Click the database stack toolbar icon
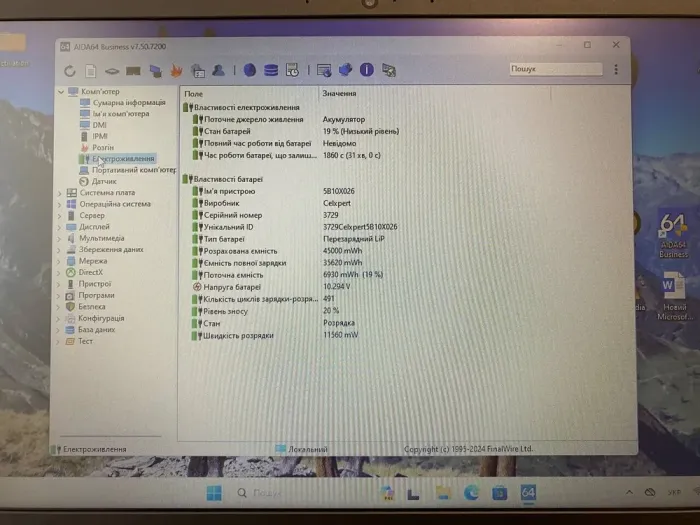700x525 pixels. click(x=271, y=70)
